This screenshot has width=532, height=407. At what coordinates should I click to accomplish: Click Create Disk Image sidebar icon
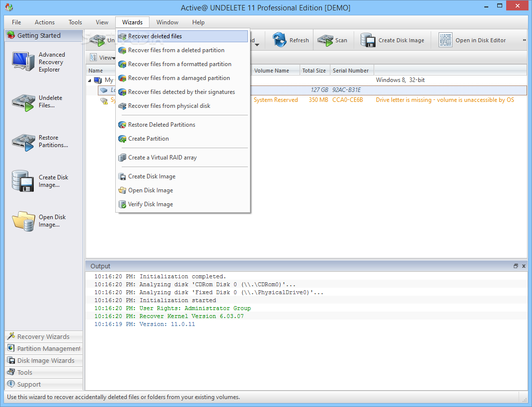point(23,181)
